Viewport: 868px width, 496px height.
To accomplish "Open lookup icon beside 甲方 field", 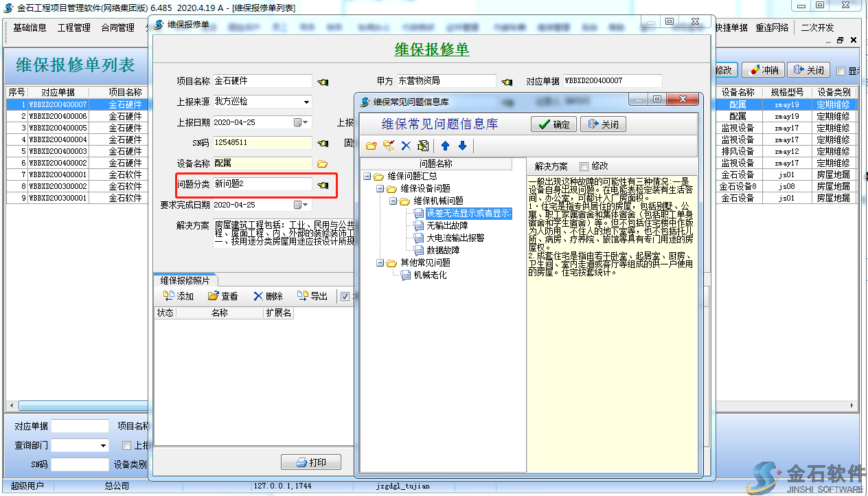I will tap(507, 82).
